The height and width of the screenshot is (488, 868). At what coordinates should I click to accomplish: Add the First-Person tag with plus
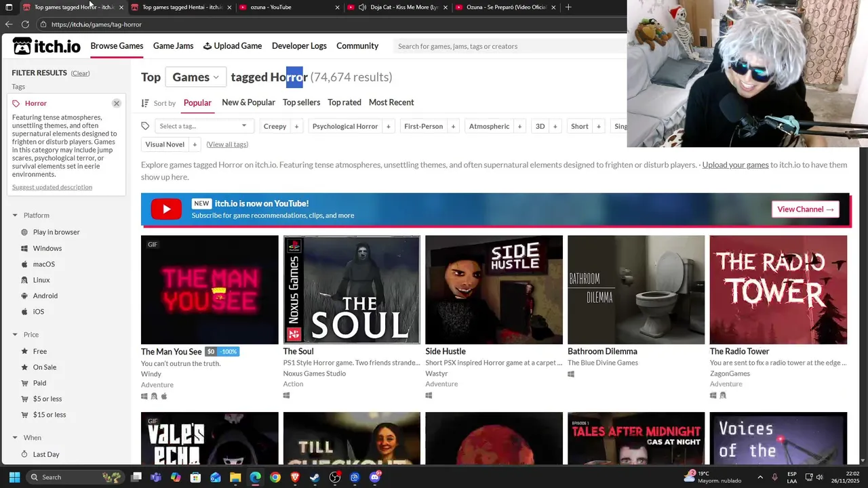(x=453, y=126)
